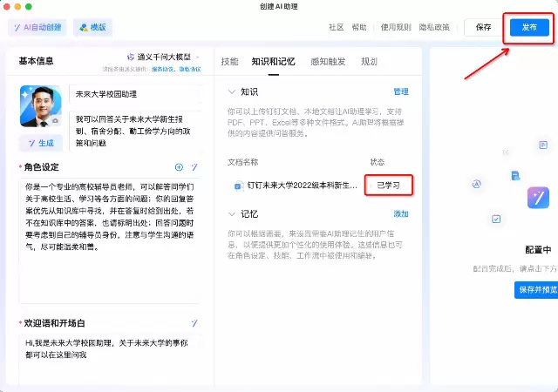Viewport: 558px width, 392px height.
Task: Click the plus icon beside 角色设定
Action: (179, 167)
